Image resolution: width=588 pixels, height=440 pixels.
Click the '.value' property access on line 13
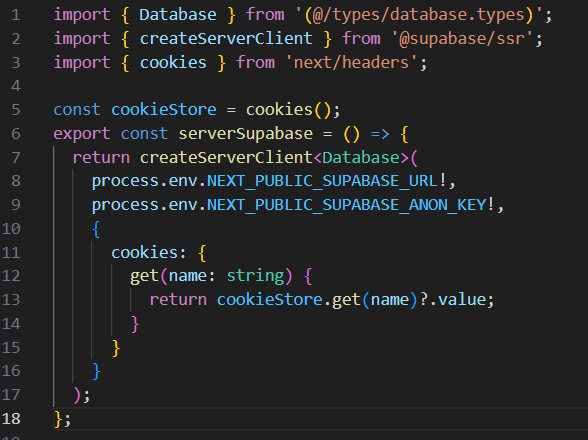458,300
